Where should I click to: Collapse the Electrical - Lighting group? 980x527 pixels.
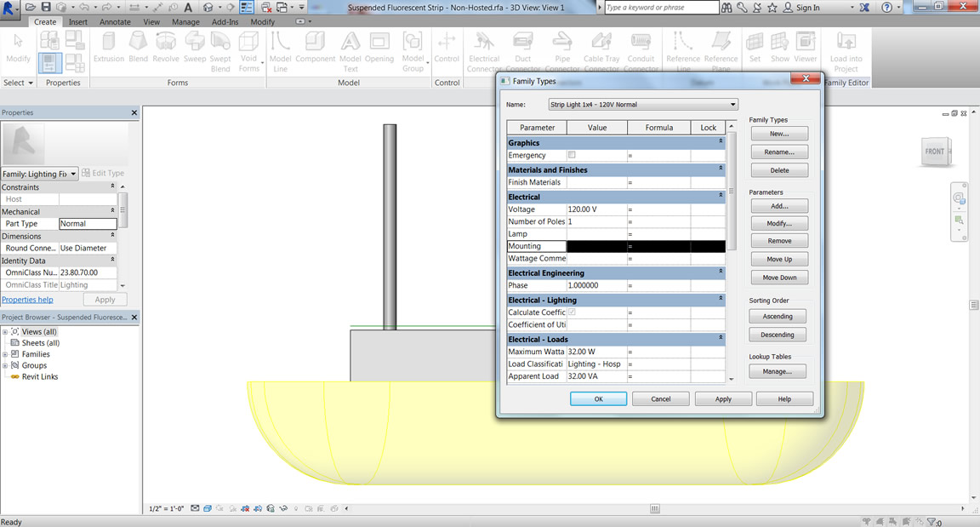coord(721,299)
